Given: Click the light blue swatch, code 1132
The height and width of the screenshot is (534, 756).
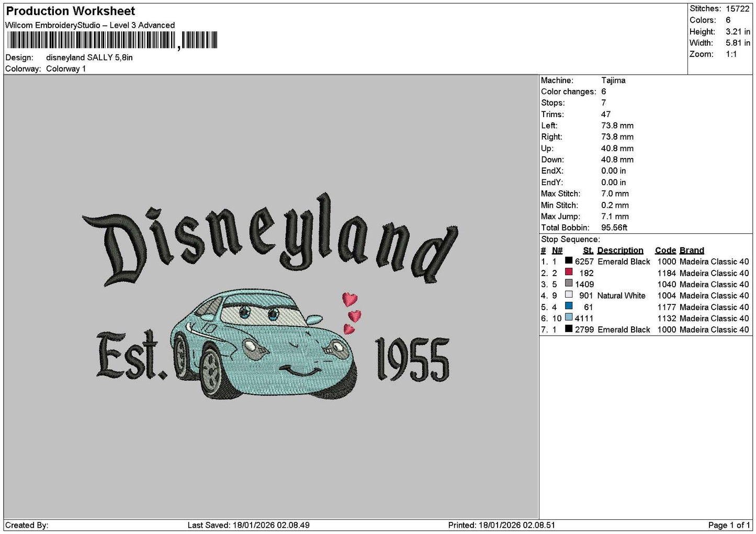Looking at the screenshot, I should (569, 317).
